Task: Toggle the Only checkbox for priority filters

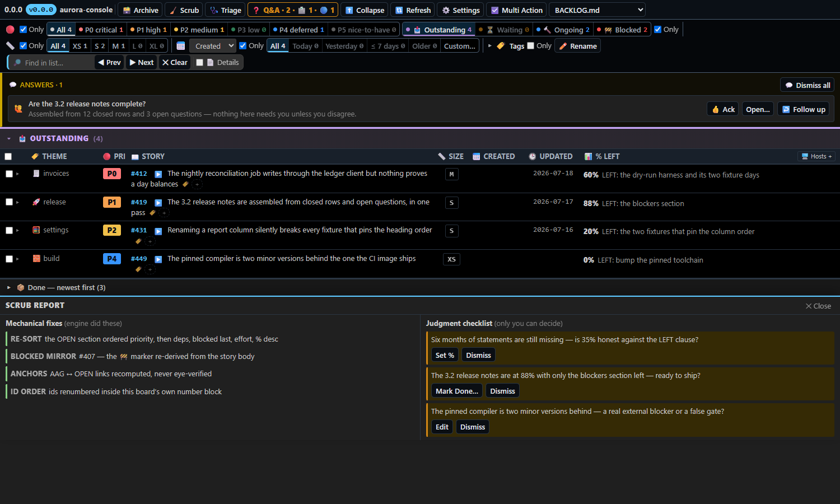Action: point(23,30)
